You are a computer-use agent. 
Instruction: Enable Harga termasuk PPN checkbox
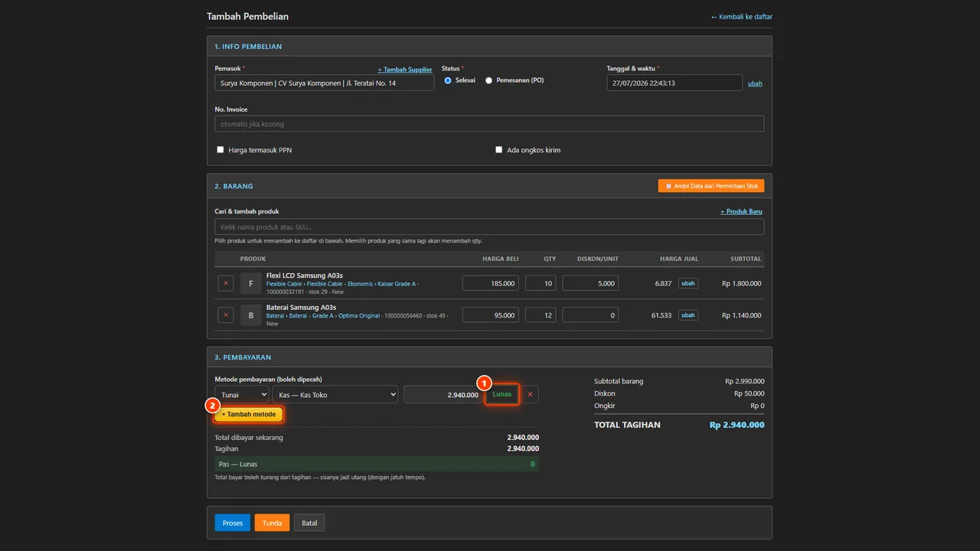[220, 150]
